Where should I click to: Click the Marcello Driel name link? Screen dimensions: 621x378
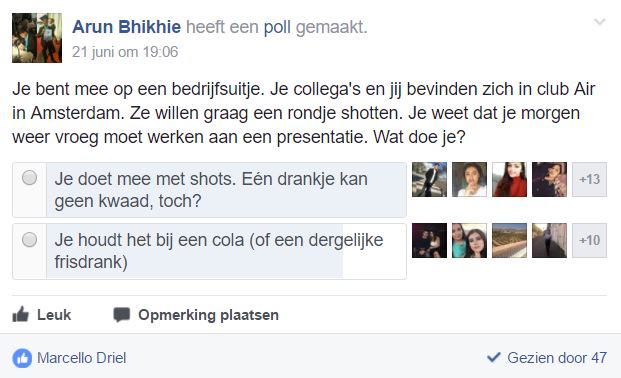point(82,358)
